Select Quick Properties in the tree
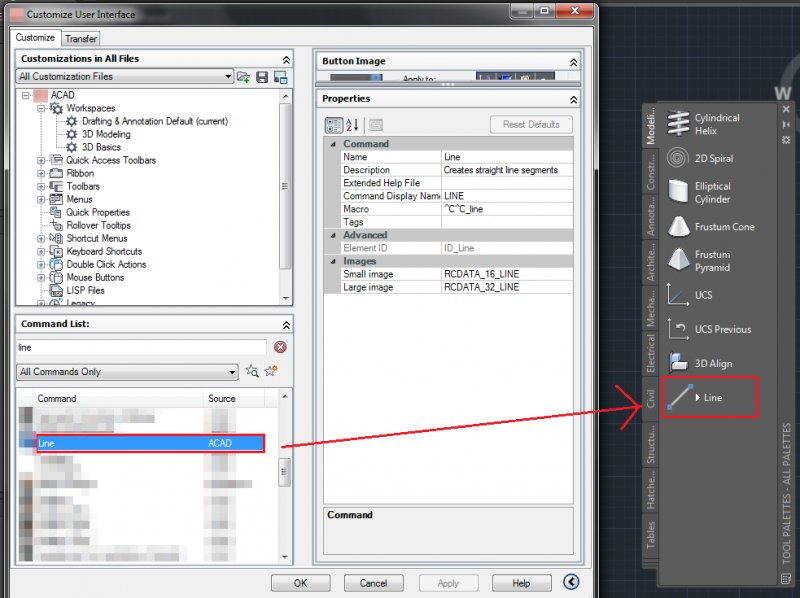This screenshot has width=800, height=598. point(98,212)
